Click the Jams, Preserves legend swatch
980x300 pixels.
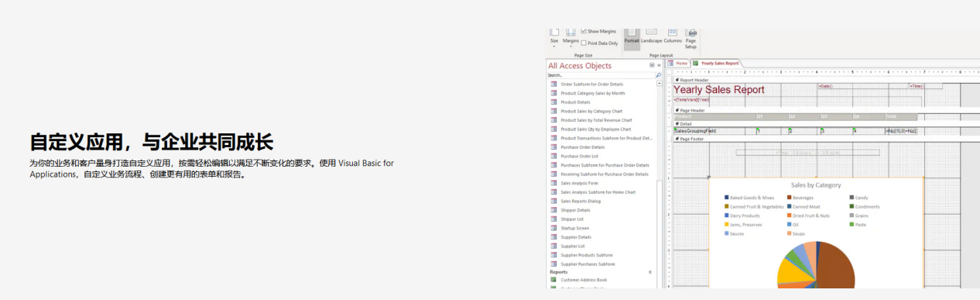[727, 225]
